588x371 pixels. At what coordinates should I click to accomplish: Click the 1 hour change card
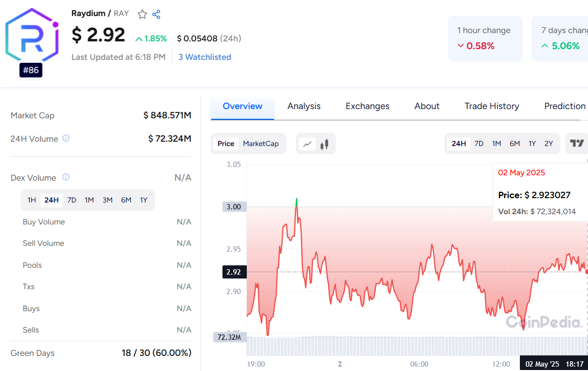coord(485,38)
